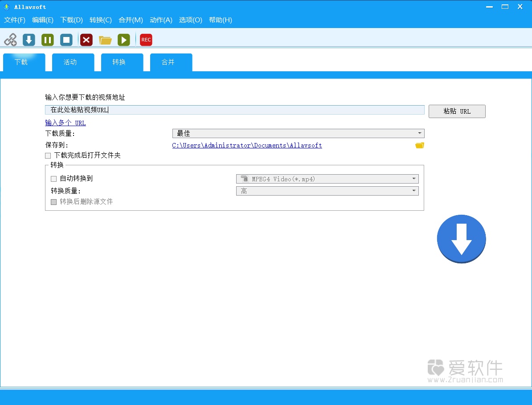Switch to the 转换 tab
Image resolution: width=532 pixels, height=405 pixels.
tap(122, 62)
